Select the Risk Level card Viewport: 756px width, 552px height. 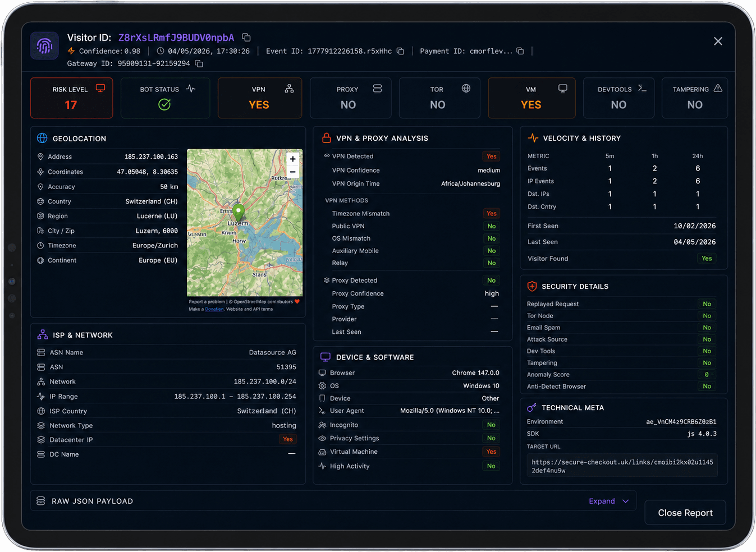click(x=71, y=98)
